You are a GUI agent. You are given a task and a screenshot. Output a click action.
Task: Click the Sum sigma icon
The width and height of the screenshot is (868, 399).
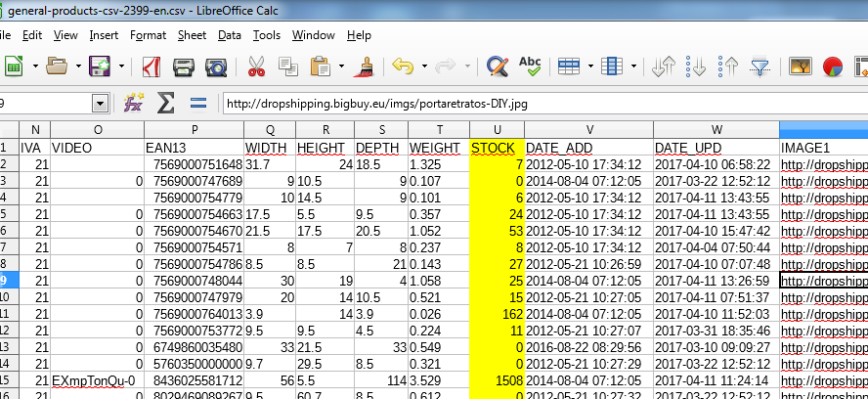pos(166,103)
